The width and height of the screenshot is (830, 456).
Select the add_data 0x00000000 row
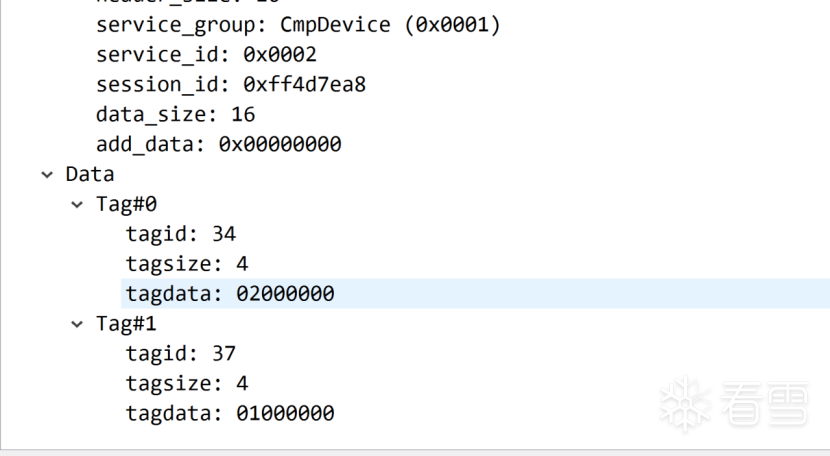click(x=218, y=145)
